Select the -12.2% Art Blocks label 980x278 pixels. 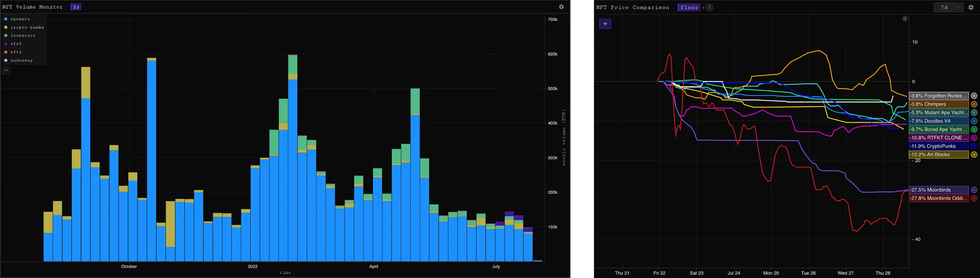(x=939, y=154)
